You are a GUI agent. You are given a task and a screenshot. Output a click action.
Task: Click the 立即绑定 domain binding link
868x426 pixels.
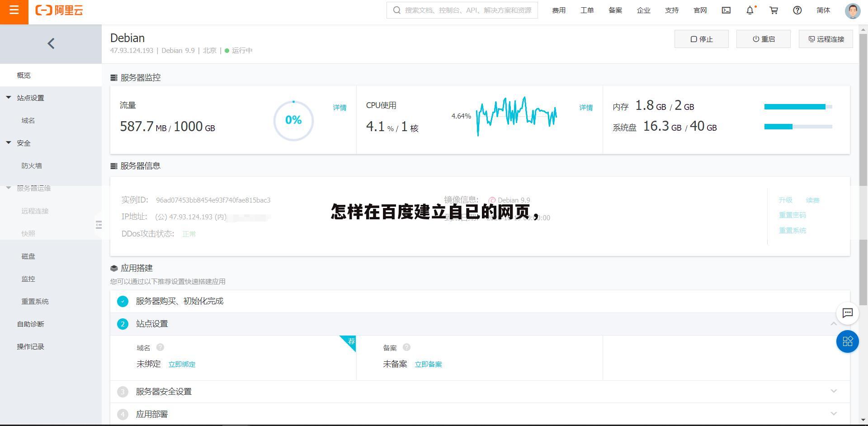pos(182,364)
